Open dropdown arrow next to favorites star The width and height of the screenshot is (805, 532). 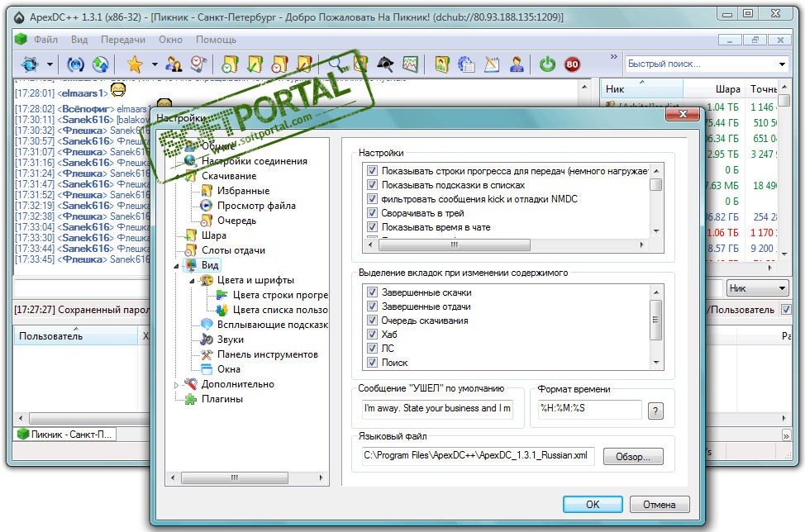click(x=155, y=64)
